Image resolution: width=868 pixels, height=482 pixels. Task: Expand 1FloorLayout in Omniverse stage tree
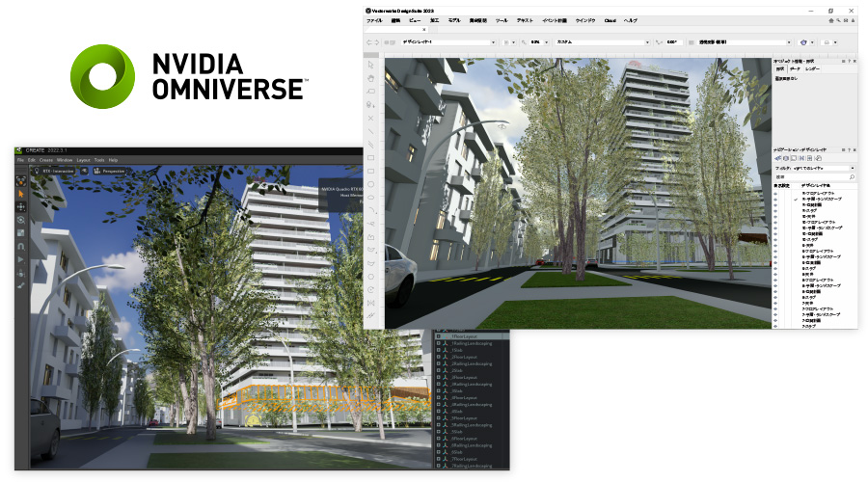pyautogui.click(x=439, y=336)
